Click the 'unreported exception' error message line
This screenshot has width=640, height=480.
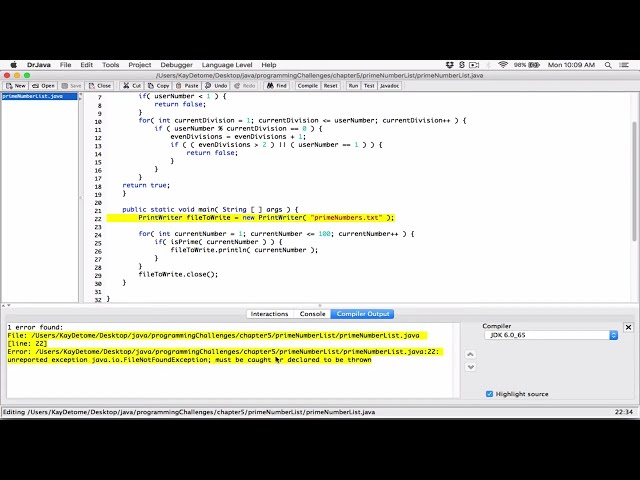pyautogui.click(x=189, y=360)
